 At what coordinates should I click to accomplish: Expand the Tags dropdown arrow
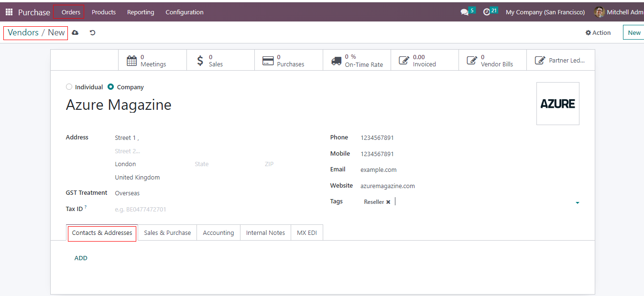577,203
